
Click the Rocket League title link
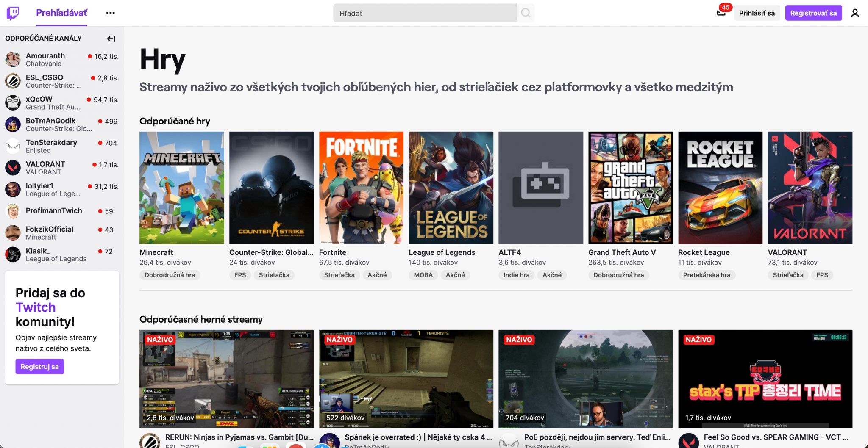tap(704, 252)
